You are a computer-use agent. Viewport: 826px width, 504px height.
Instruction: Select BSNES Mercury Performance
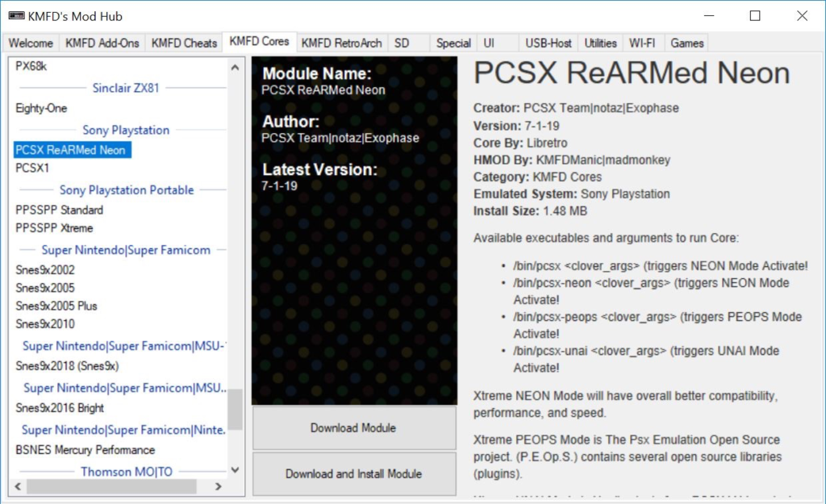click(85, 450)
